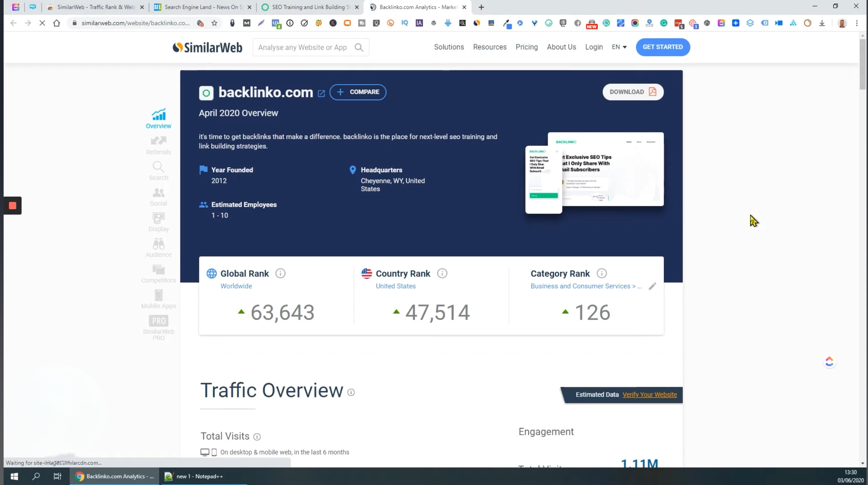Click the GET STARTED button
Viewport: 868px width, 485px height.
point(663,47)
